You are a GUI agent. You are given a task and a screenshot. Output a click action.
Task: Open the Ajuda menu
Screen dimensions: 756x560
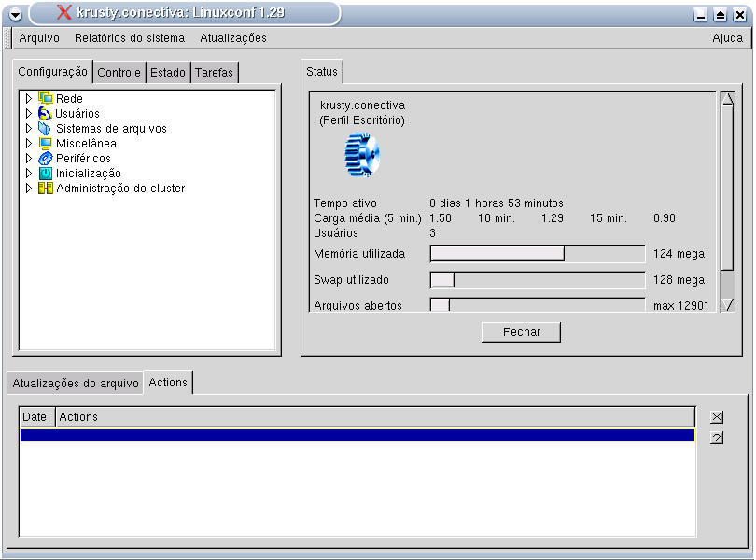point(728,38)
